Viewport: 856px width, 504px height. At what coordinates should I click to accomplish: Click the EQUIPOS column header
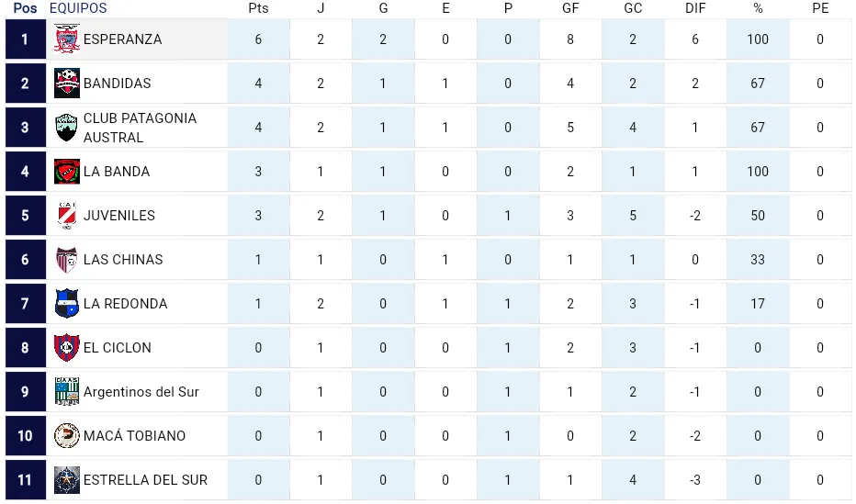(x=78, y=8)
